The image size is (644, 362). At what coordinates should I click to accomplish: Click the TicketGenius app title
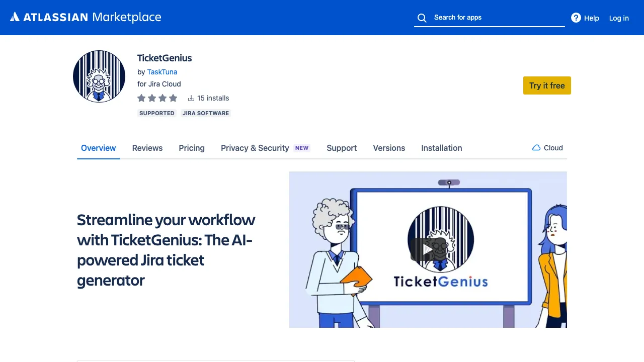[165, 58]
